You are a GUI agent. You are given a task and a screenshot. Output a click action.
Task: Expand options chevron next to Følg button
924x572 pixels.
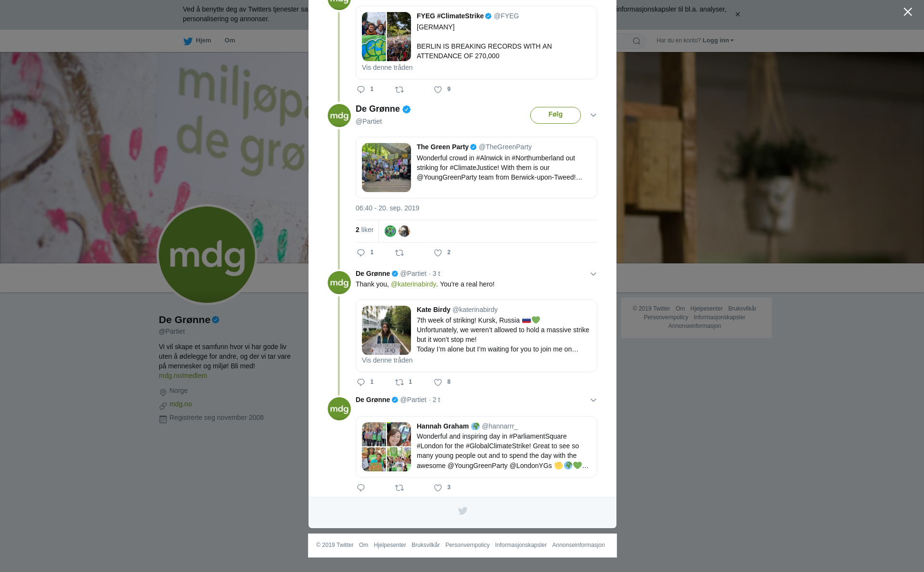(x=593, y=115)
